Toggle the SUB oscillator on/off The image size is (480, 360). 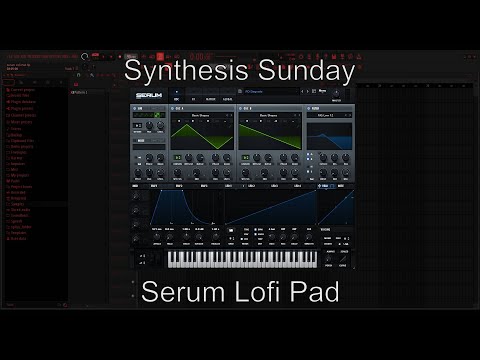tap(135, 109)
